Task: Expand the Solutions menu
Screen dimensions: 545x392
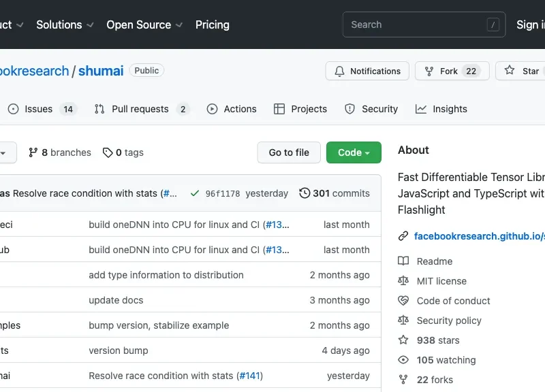Action: [65, 24]
